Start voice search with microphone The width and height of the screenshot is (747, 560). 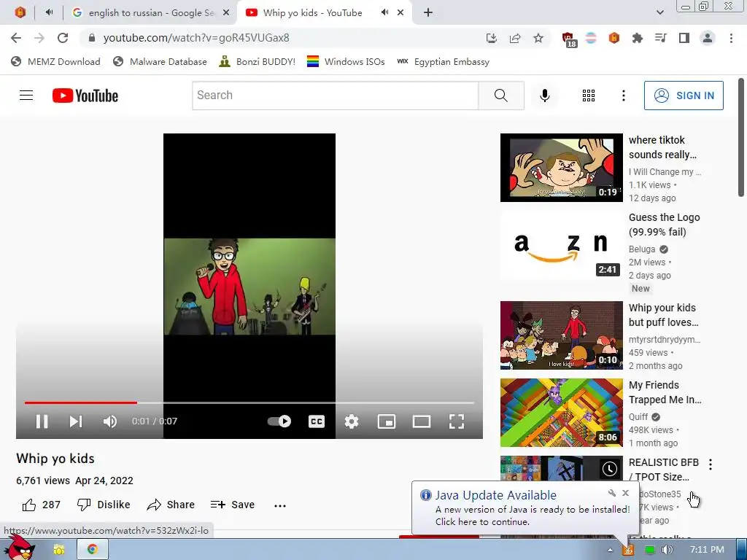click(544, 96)
